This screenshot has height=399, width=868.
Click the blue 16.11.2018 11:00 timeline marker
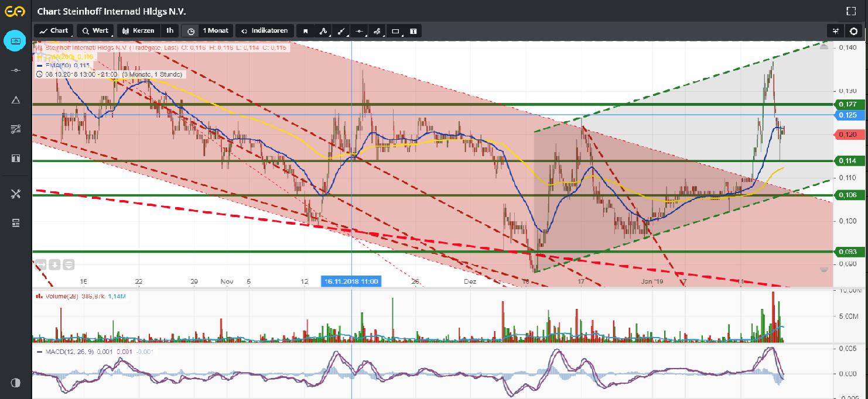(x=351, y=281)
